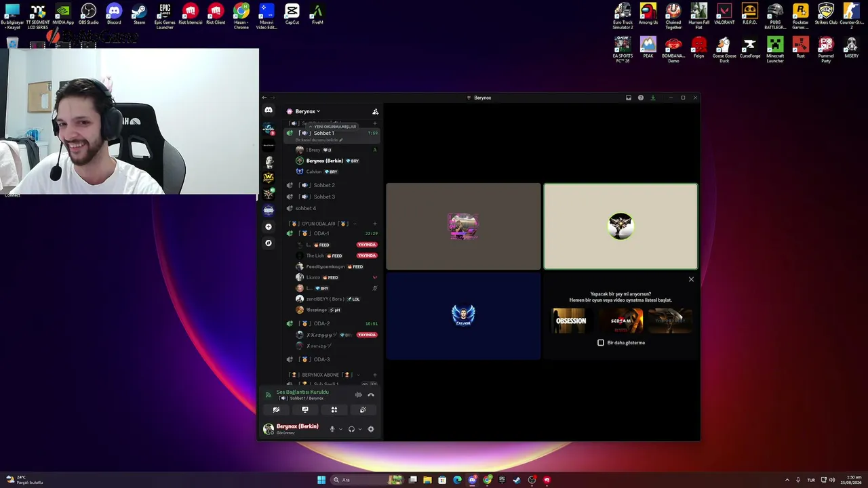Open noise suppression waveform icon
Viewport: 868px width, 488px height.
(x=359, y=394)
